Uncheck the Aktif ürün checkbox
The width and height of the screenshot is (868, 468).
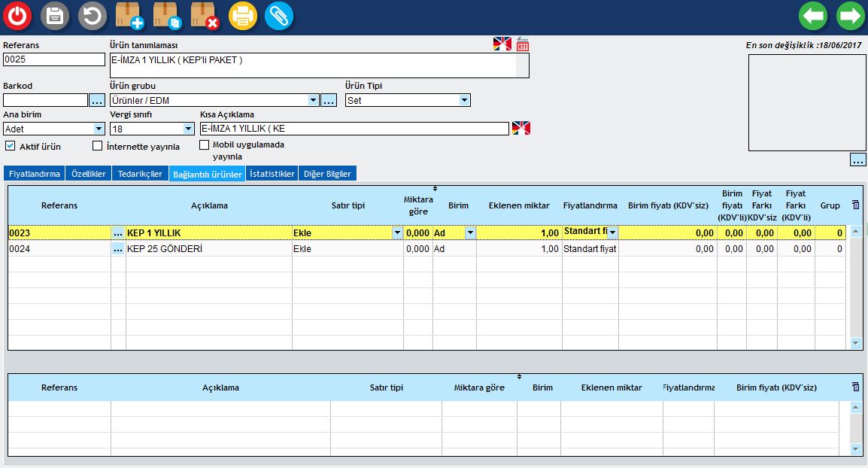(11, 146)
